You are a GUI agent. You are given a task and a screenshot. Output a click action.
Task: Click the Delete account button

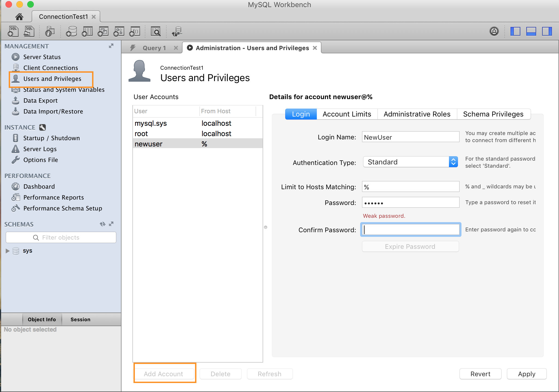pyautogui.click(x=220, y=374)
